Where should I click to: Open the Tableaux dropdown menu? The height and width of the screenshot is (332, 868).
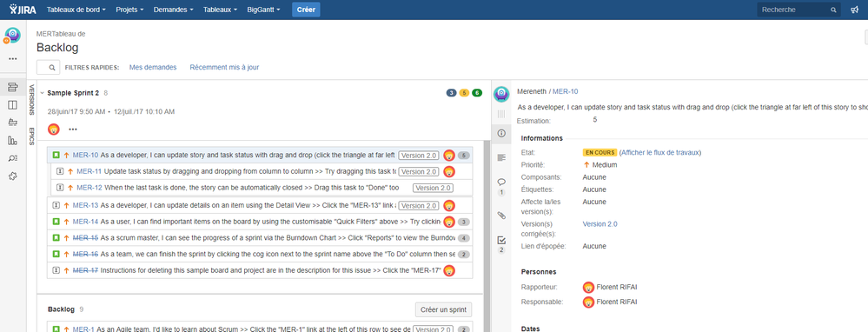pos(221,10)
